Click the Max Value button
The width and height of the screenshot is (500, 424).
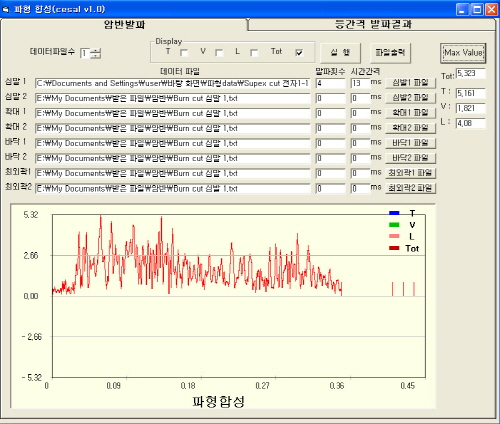coord(463,53)
